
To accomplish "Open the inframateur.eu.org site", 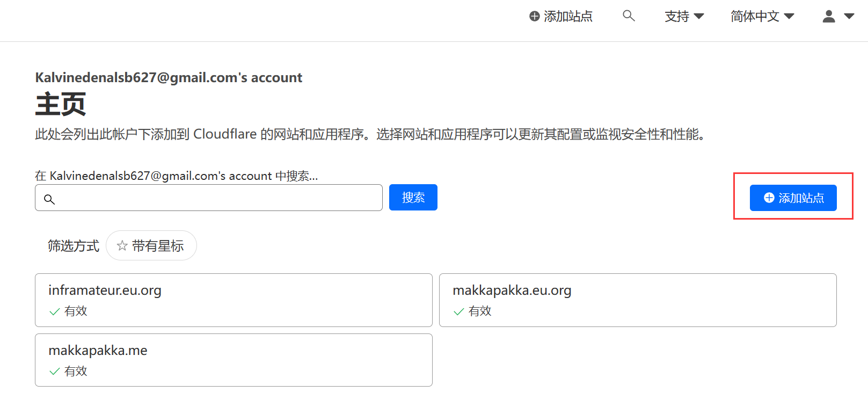I will tap(105, 290).
